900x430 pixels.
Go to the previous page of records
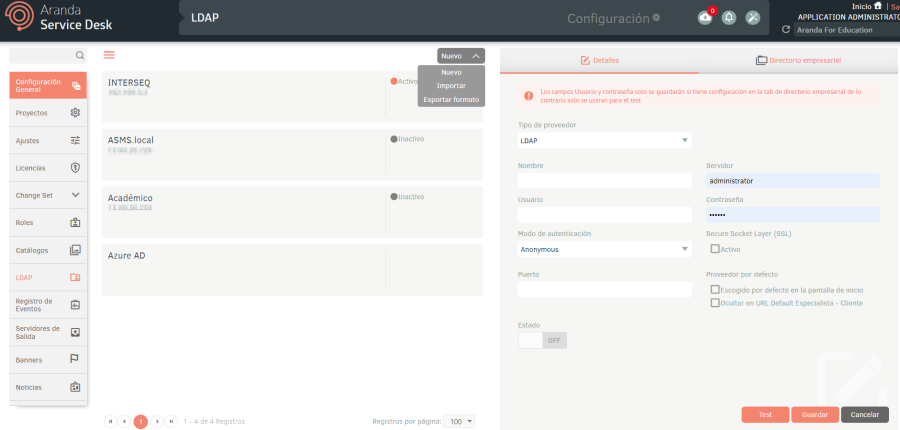click(x=124, y=421)
